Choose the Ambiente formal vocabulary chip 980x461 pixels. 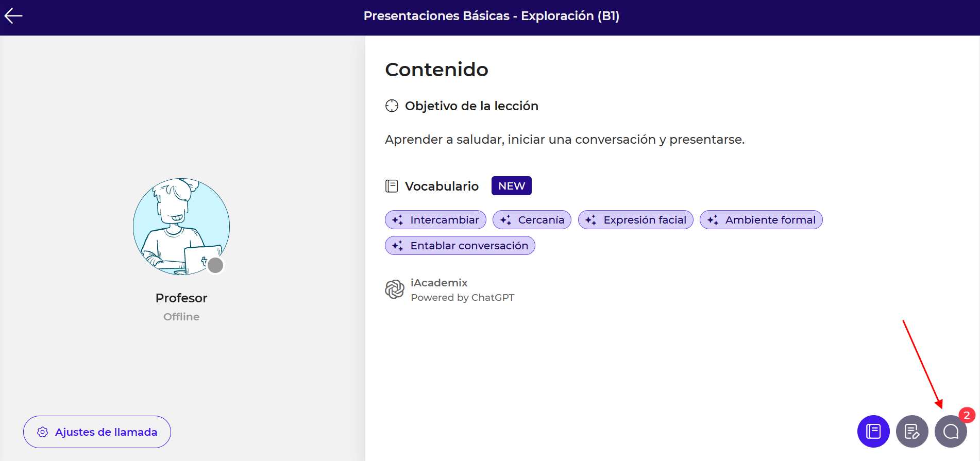pos(761,220)
